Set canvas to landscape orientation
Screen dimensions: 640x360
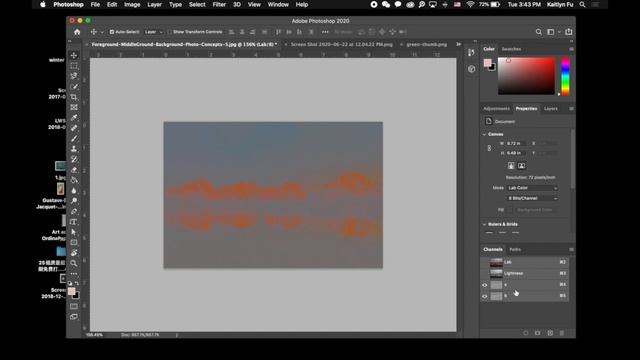(521, 165)
